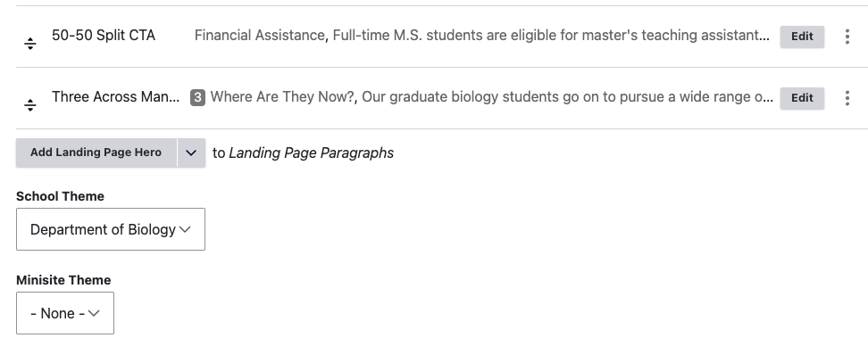Click the number 3 count badge
This screenshot has width=868, height=363.
click(x=197, y=98)
